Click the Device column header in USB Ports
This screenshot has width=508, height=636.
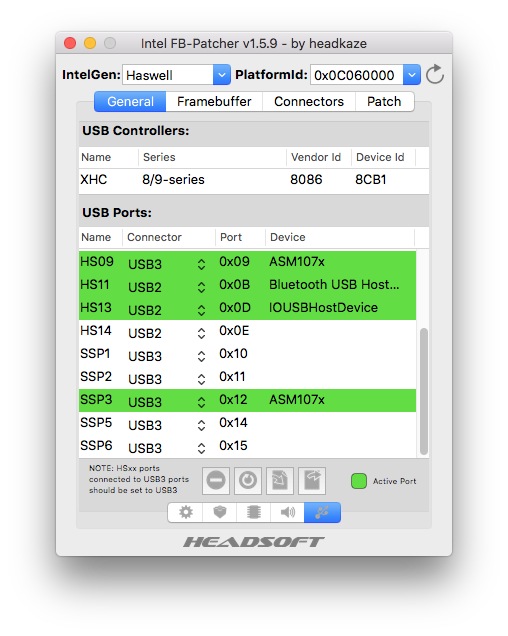pyautogui.click(x=340, y=237)
